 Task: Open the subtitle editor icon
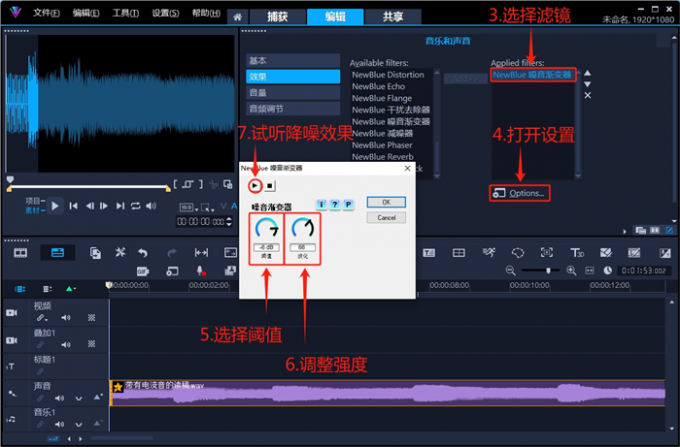(429, 253)
